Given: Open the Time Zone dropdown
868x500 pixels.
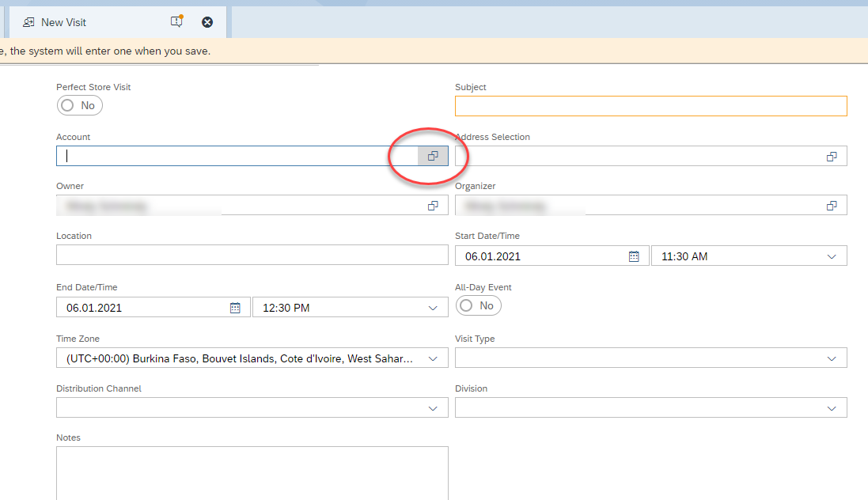Looking at the screenshot, I should point(433,359).
